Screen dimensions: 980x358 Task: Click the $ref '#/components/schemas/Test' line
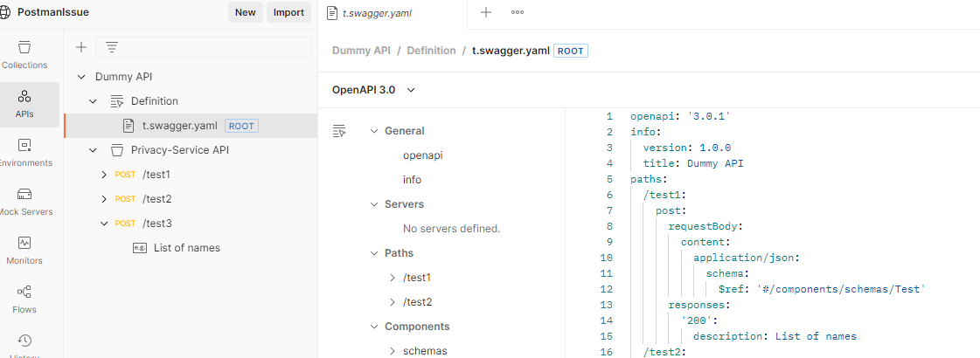821,289
